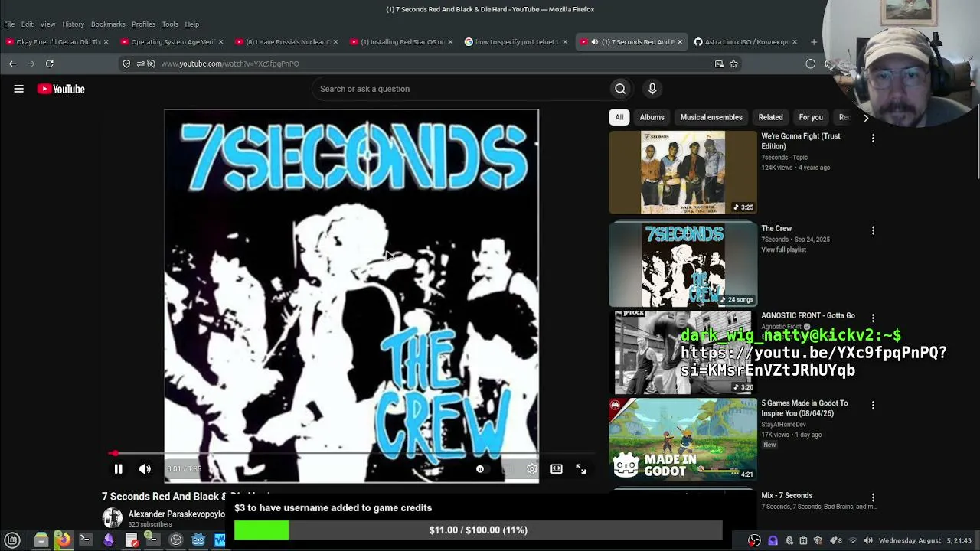Select the 'Related' filter chip
This screenshot has height=551, width=980.
click(x=771, y=117)
